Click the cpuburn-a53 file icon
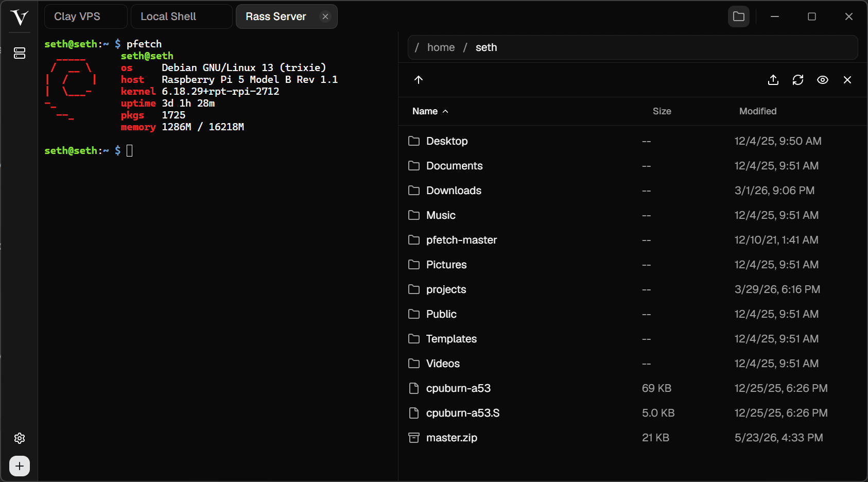Image resolution: width=868 pixels, height=482 pixels. [x=414, y=388]
